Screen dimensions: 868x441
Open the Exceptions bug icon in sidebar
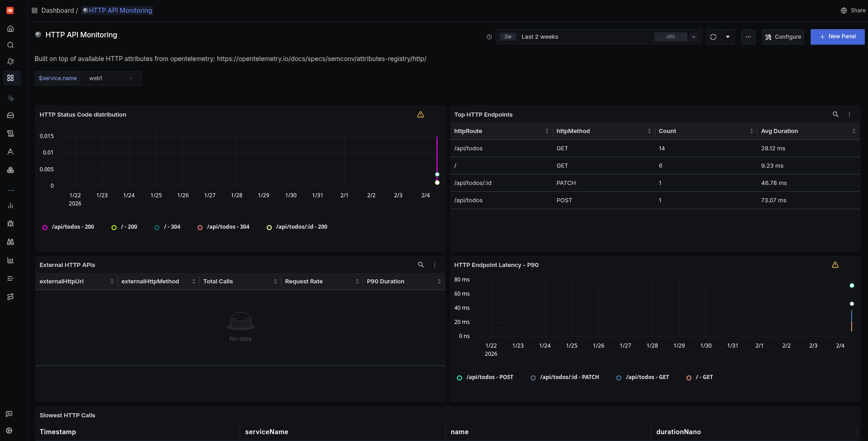coord(11,224)
